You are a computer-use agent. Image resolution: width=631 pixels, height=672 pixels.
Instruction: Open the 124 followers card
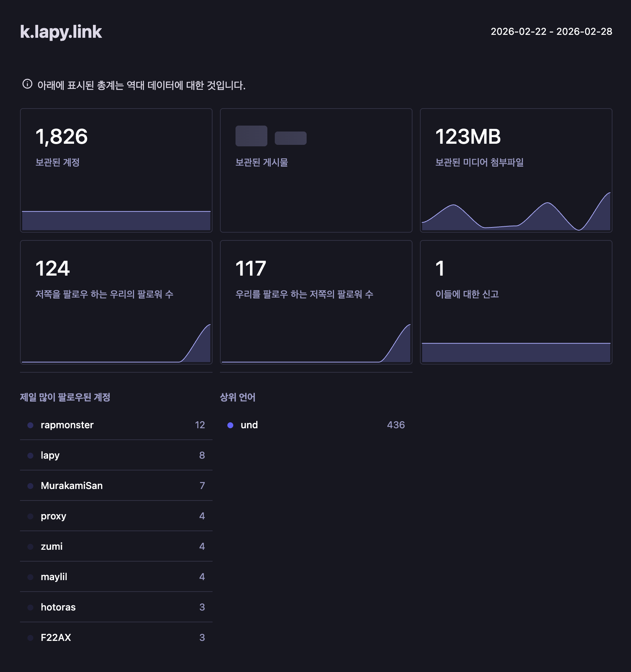coord(116,302)
